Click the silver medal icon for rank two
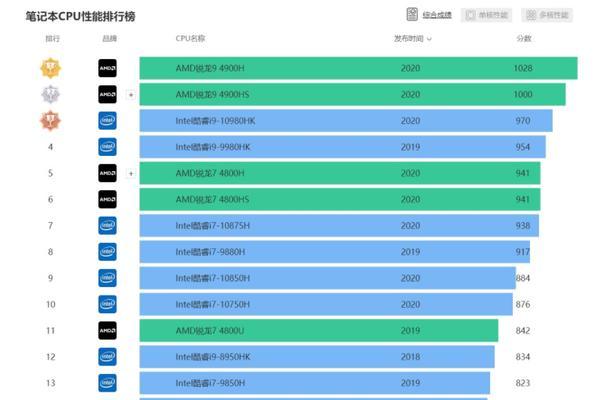Screen dimensions: 604x400 point(50,94)
